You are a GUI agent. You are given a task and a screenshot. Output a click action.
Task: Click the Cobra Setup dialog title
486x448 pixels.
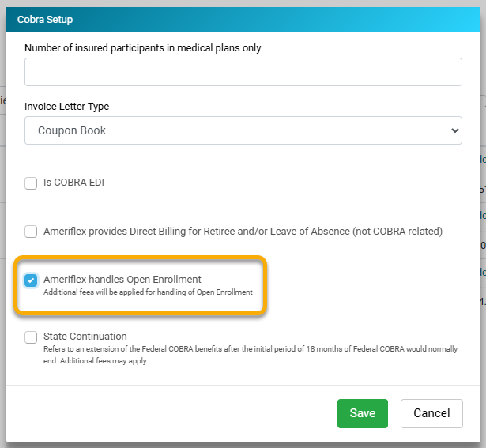click(45, 20)
